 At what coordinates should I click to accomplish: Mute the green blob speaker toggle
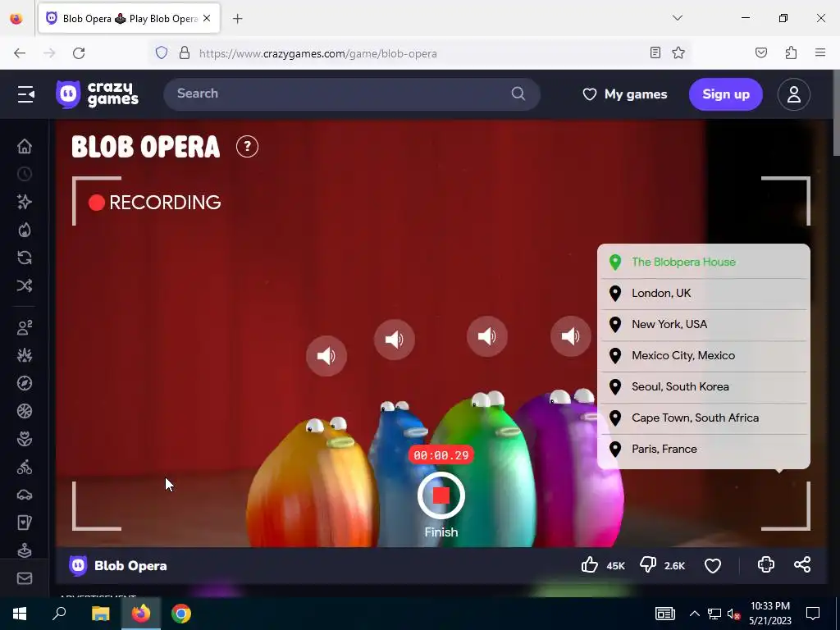[x=487, y=336]
